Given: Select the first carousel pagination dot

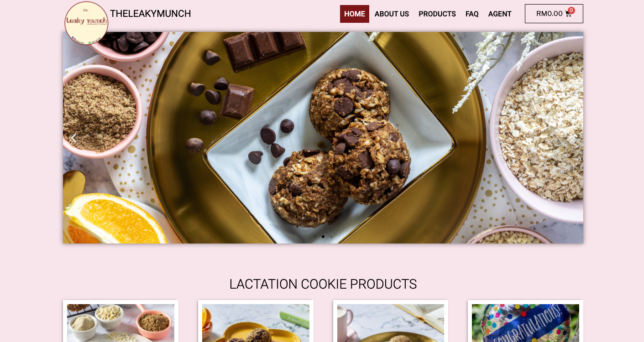Looking at the screenshot, I should 315,237.
